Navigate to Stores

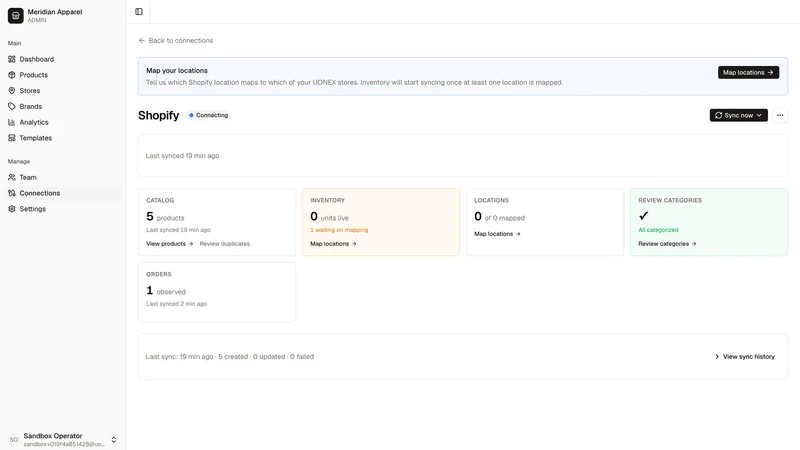[x=30, y=91]
